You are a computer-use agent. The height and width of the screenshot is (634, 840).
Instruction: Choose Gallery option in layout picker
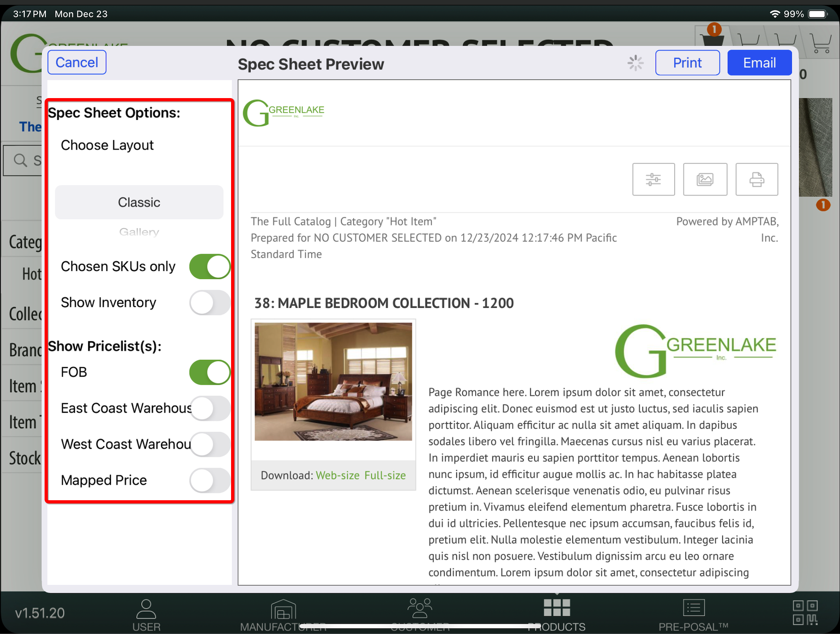(139, 232)
